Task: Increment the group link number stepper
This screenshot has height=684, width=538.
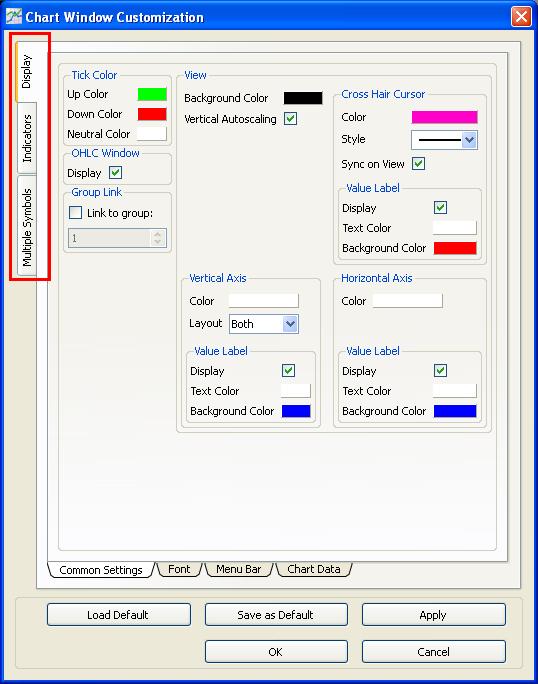Action: pyautogui.click(x=158, y=235)
